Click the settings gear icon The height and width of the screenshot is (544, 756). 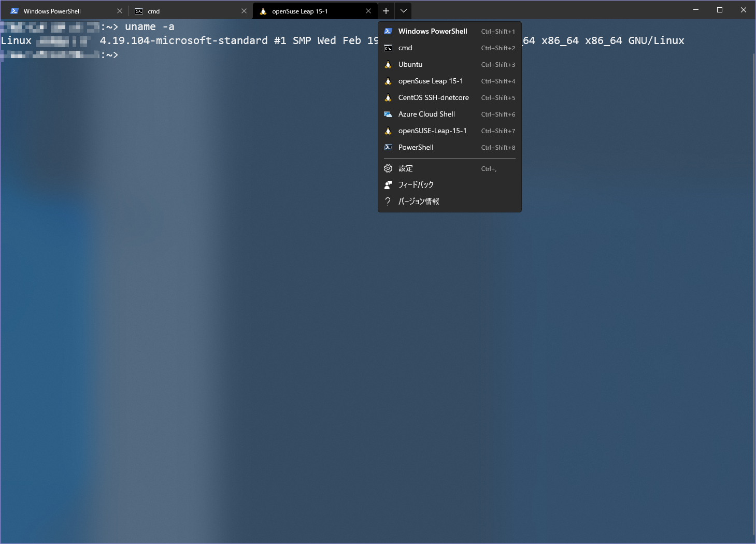(x=388, y=168)
